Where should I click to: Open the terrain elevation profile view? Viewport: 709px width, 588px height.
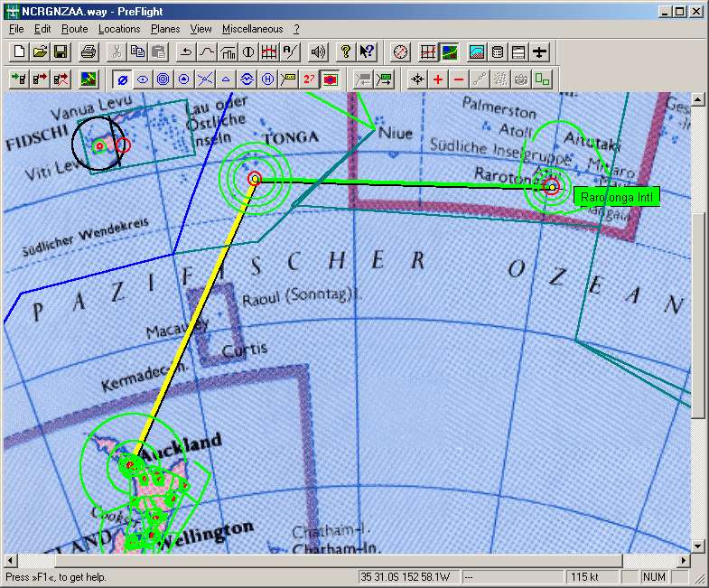[x=477, y=52]
